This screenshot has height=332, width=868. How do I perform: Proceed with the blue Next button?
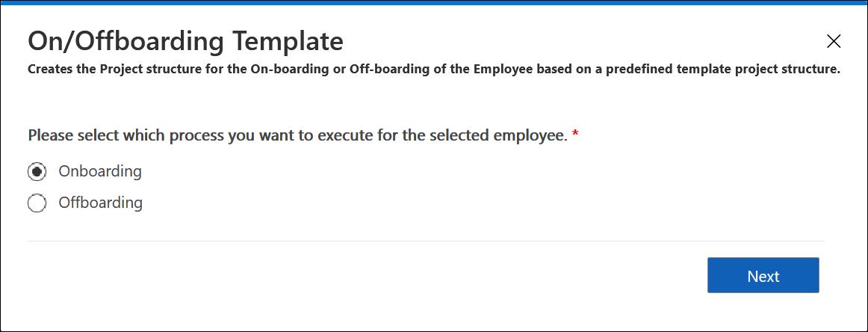pos(763,275)
